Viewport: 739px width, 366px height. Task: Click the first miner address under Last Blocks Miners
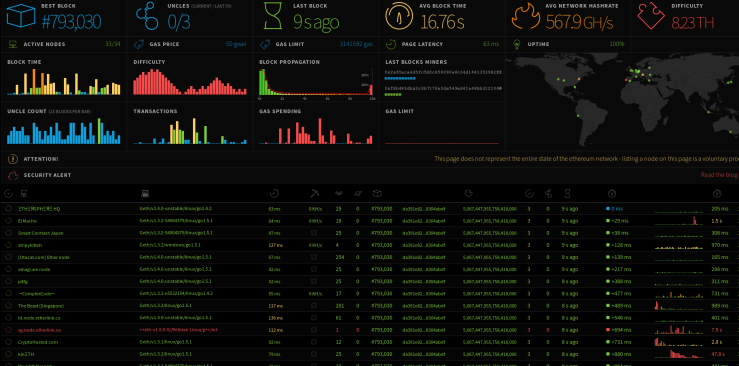point(443,72)
